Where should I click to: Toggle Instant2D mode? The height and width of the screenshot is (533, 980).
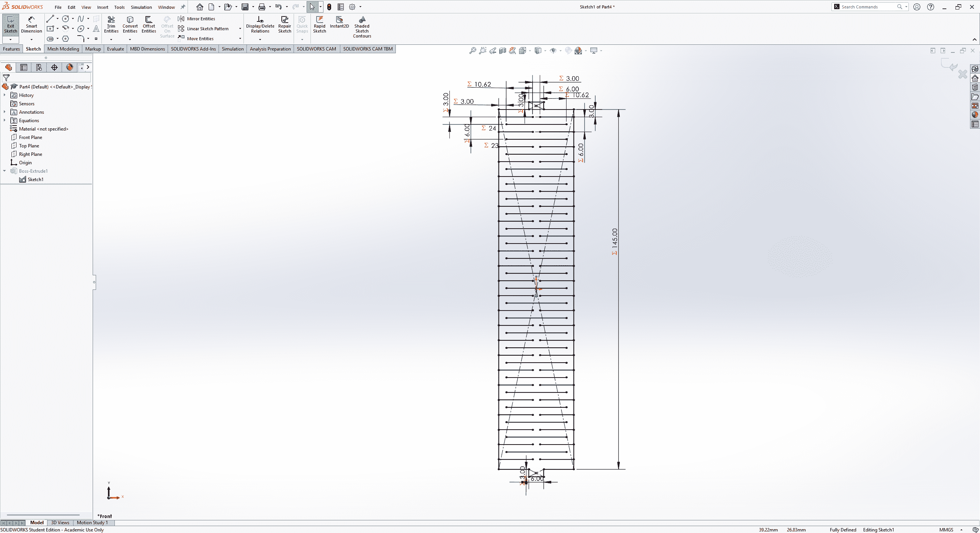339,22
